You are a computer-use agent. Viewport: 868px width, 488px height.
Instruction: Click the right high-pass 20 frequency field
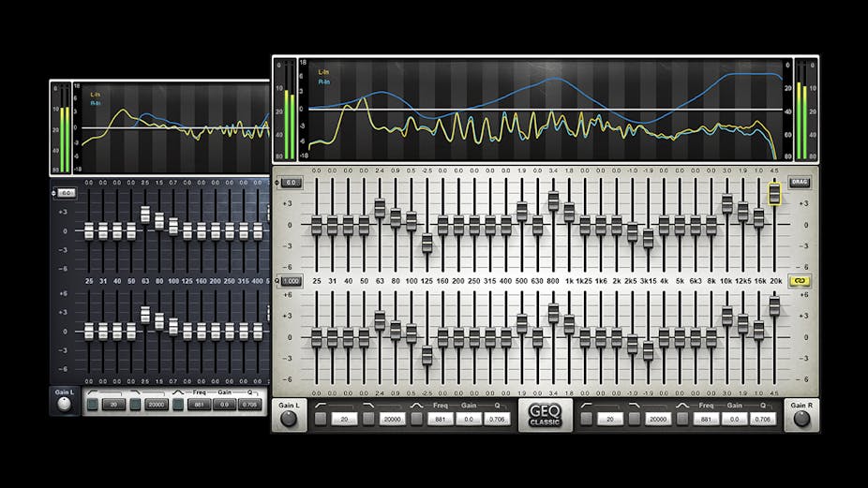pos(609,420)
